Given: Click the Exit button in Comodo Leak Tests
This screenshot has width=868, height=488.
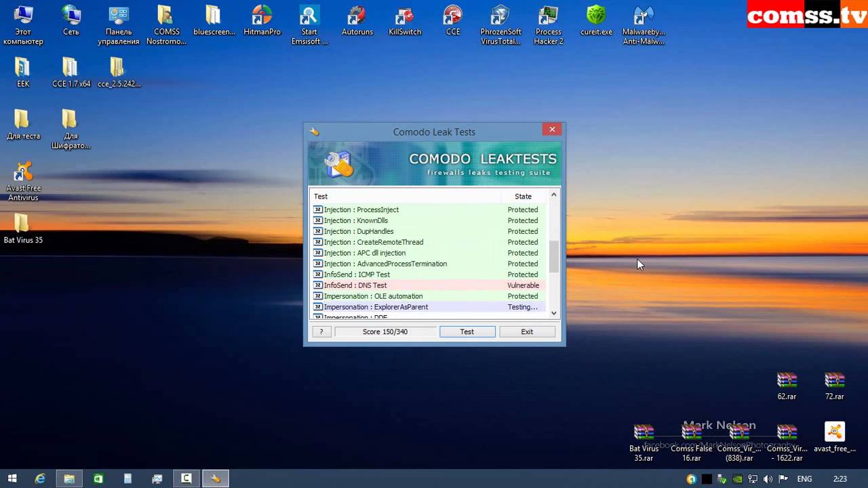Looking at the screenshot, I should pyautogui.click(x=527, y=331).
